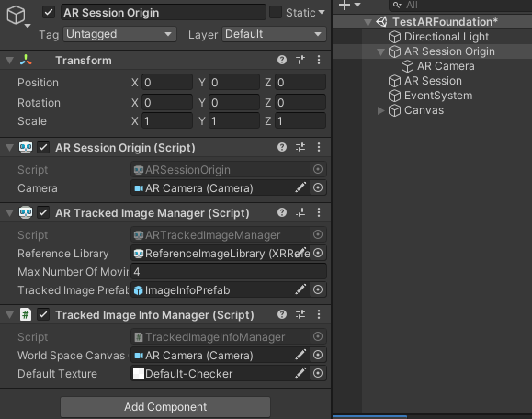The width and height of the screenshot is (532, 419).
Task: Toggle the Static checkbox
Action: tap(276, 13)
